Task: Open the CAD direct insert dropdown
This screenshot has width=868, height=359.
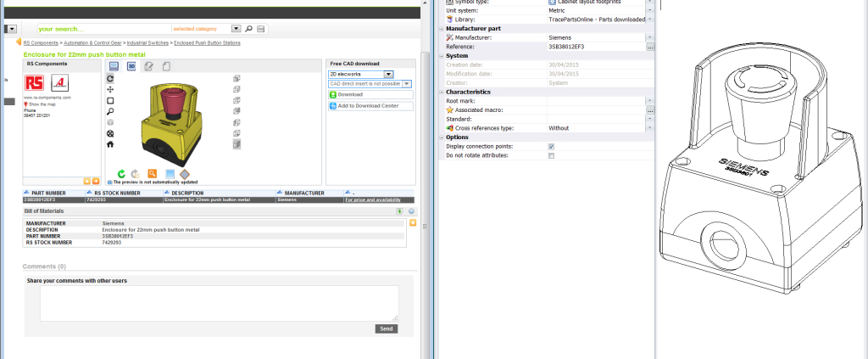Action: tap(406, 84)
